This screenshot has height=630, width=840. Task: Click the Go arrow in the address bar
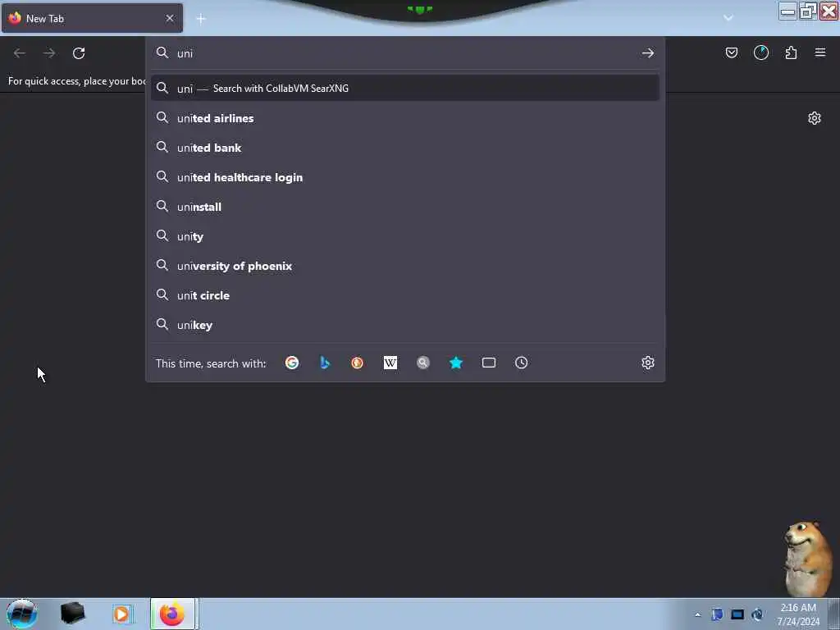pos(648,53)
